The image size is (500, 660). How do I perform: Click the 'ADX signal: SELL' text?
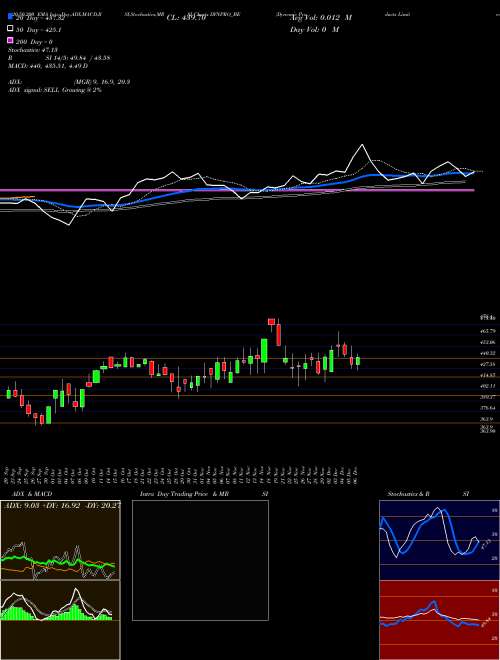coord(34,90)
